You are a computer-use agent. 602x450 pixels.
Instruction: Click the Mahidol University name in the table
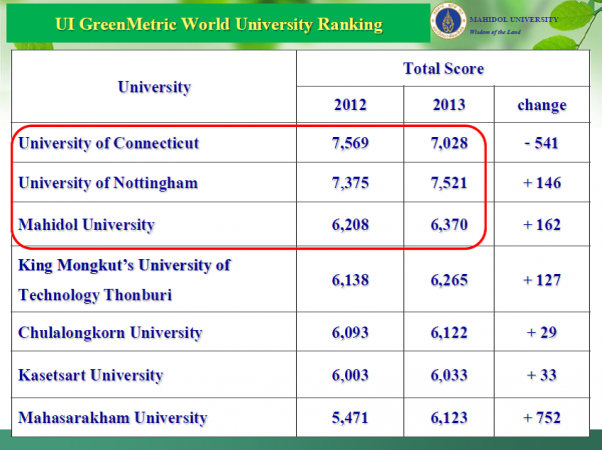pyautogui.click(x=87, y=225)
